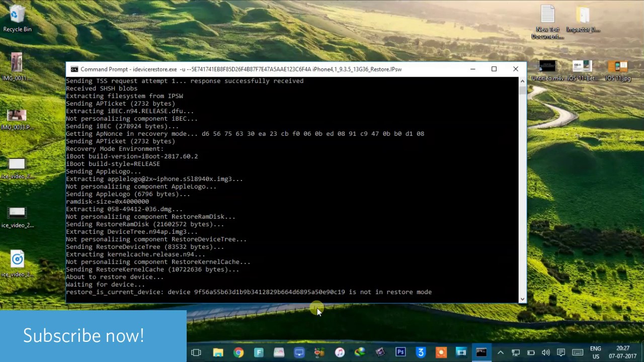Select the IMG_0033 desktop image file
644x362 pixels.
click(x=17, y=120)
